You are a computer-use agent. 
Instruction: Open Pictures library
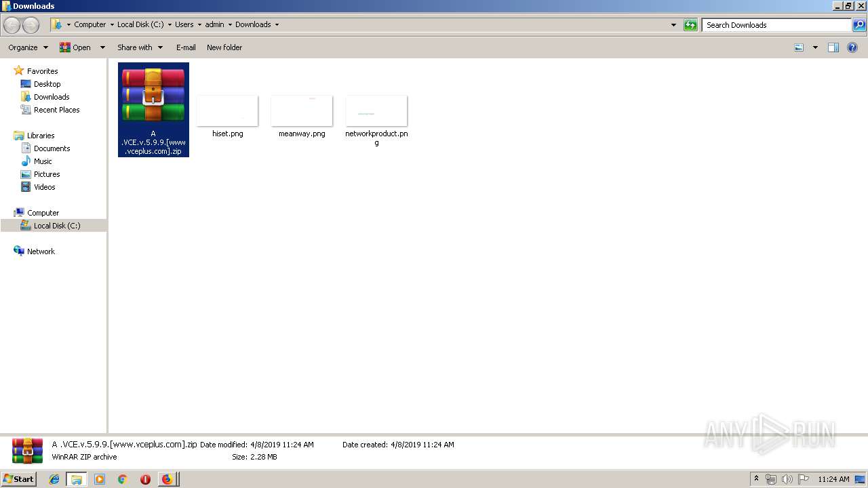pos(47,174)
